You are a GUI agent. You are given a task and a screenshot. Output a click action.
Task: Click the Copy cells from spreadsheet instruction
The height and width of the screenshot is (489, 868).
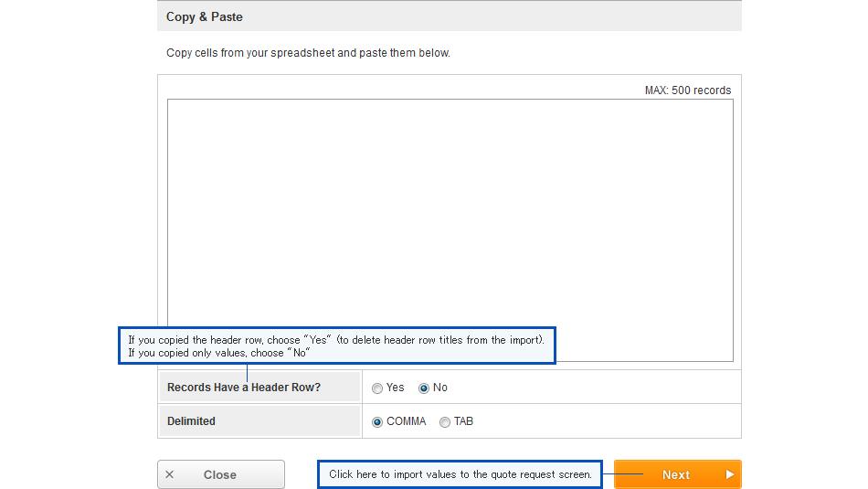pyautogui.click(x=308, y=53)
